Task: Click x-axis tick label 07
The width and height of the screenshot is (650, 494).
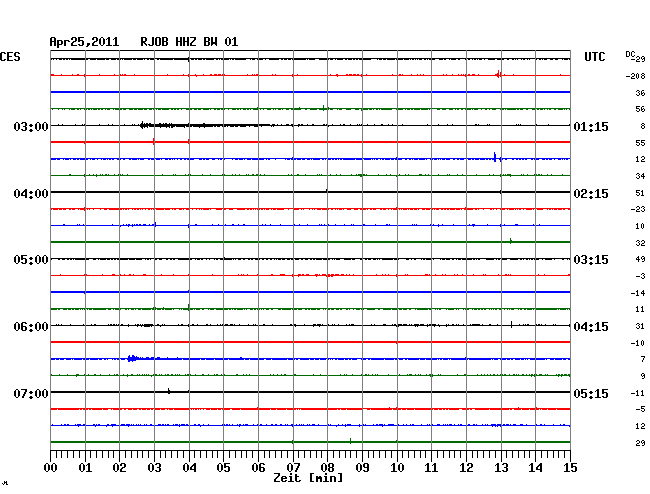Action: [x=293, y=467]
